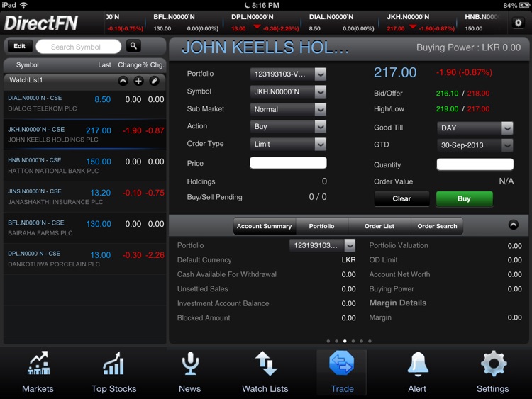Image resolution: width=532 pixels, height=399 pixels.
Task: Click the % Chg. column header
Action: pyautogui.click(x=153, y=64)
